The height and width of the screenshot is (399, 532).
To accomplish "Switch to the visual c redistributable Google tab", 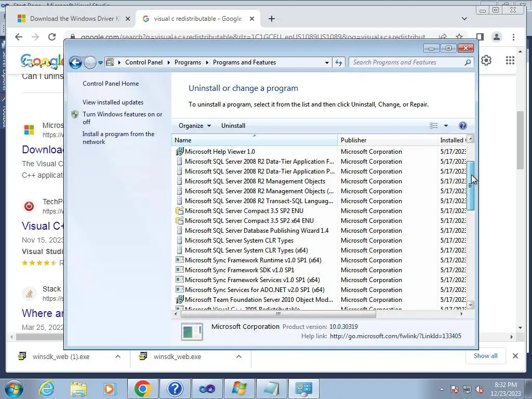I will [x=198, y=19].
